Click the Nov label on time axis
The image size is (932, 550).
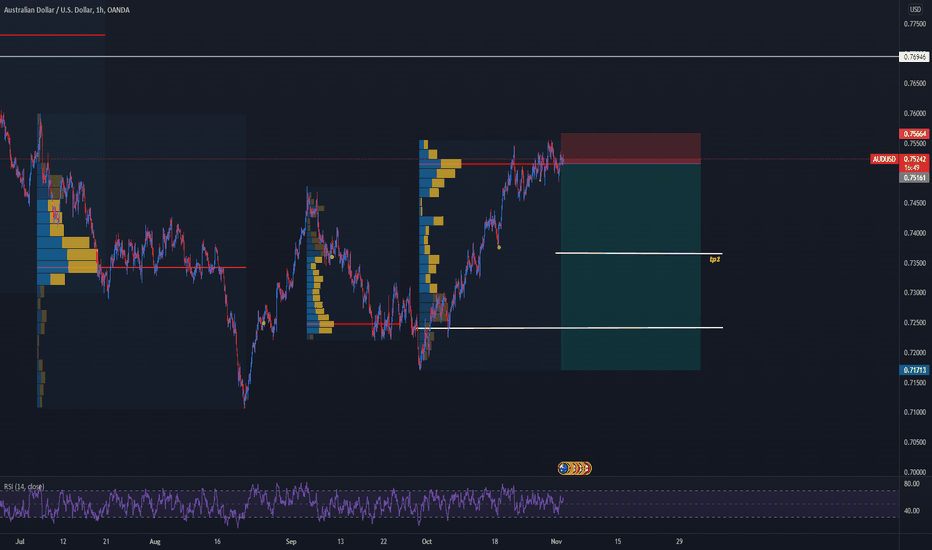click(556, 542)
